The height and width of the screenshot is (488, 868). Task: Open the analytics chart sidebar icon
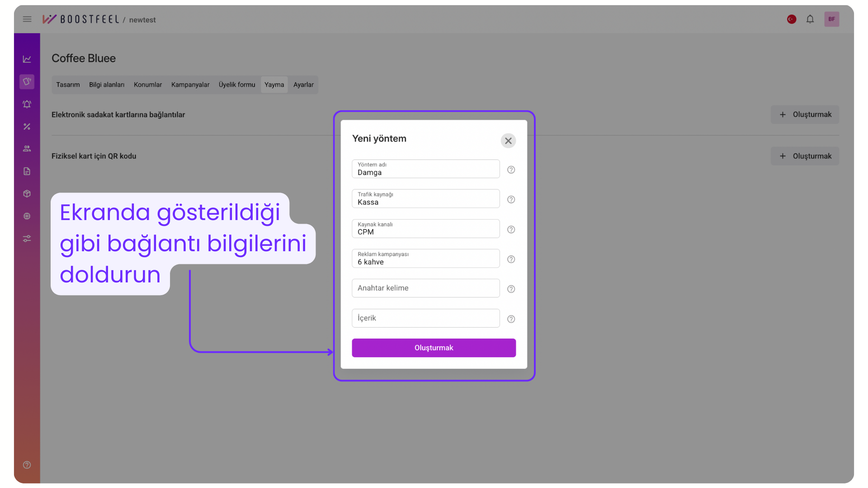27,59
